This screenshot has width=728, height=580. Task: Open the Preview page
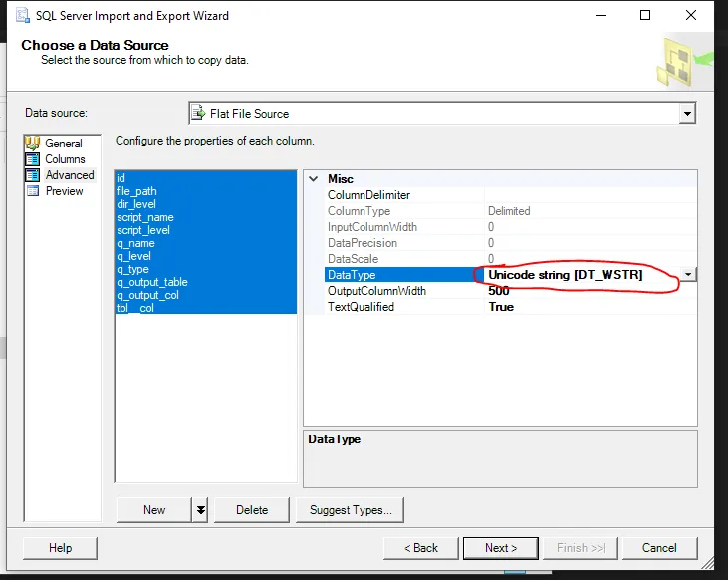(x=64, y=191)
